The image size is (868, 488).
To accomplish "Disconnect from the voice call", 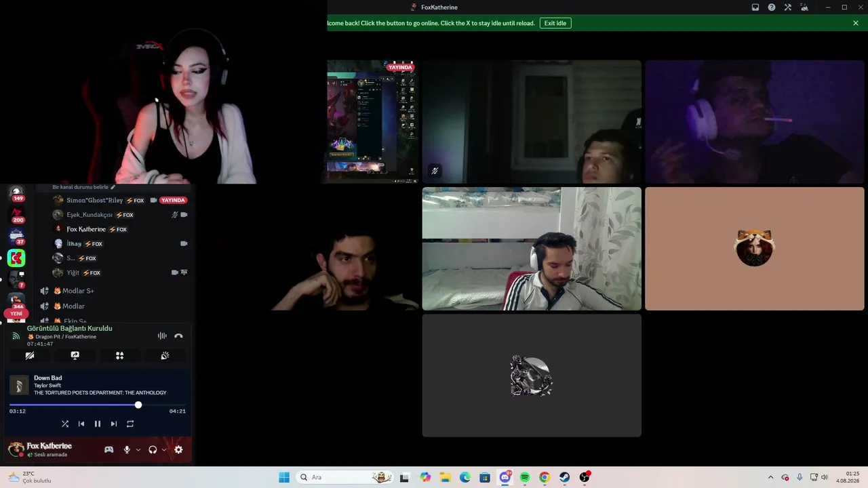I will tap(178, 335).
